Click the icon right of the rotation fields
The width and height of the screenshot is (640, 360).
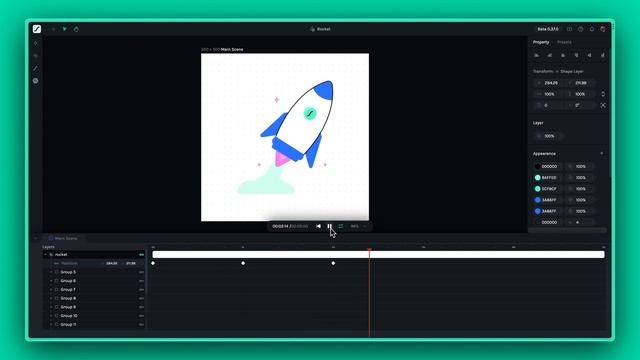603,105
